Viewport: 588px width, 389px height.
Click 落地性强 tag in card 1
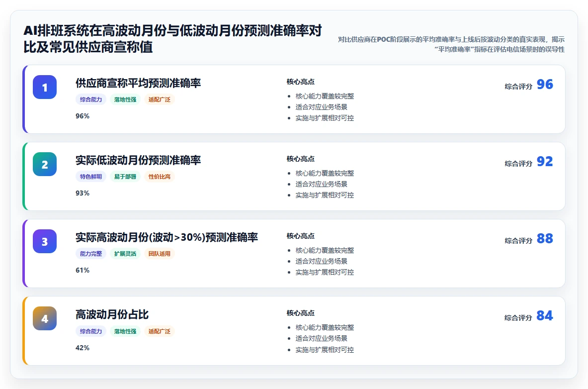click(125, 99)
